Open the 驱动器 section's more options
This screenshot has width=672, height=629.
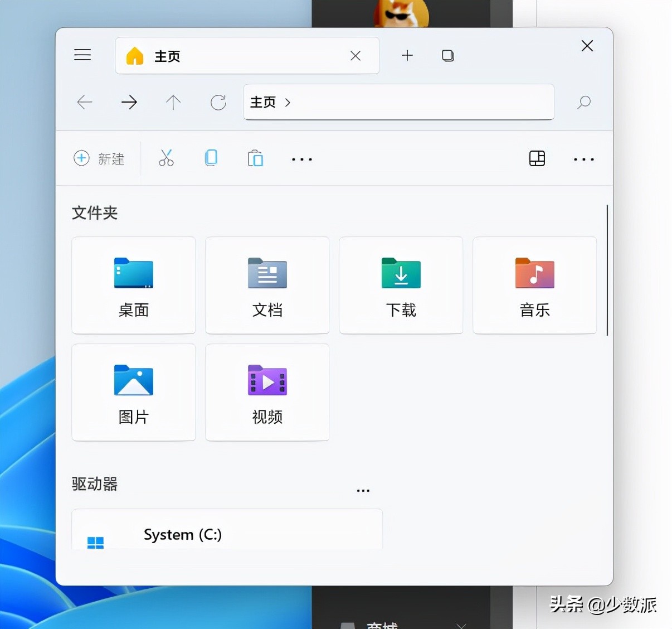point(363,490)
